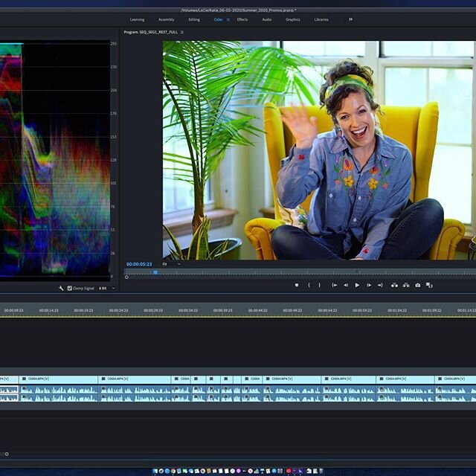This screenshot has height=476, width=476.
Task: Select the Color workspace tab
Action: pyautogui.click(x=218, y=19)
